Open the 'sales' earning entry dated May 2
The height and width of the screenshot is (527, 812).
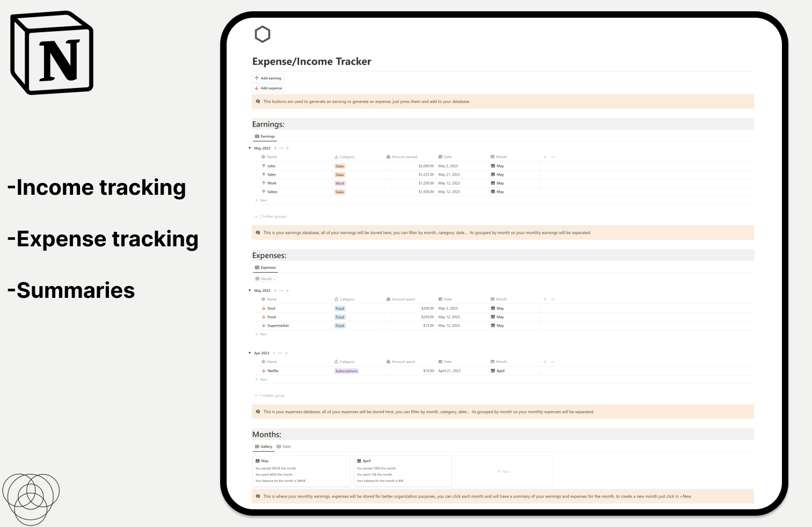coord(271,166)
